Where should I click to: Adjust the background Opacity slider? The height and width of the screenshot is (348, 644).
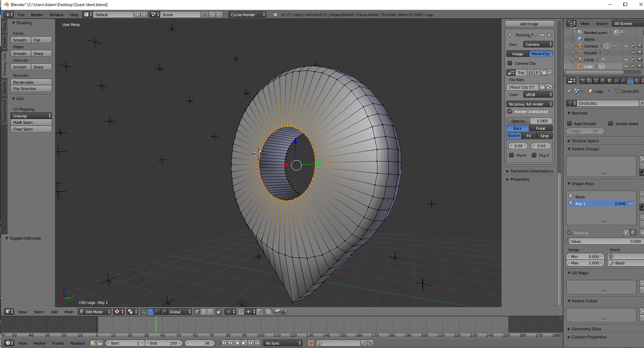tap(529, 121)
